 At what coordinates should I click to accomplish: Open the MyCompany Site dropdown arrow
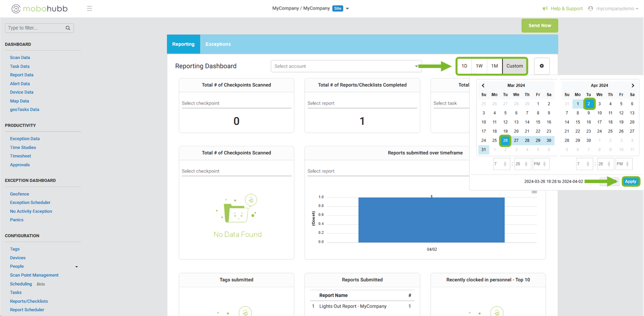tap(347, 8)
